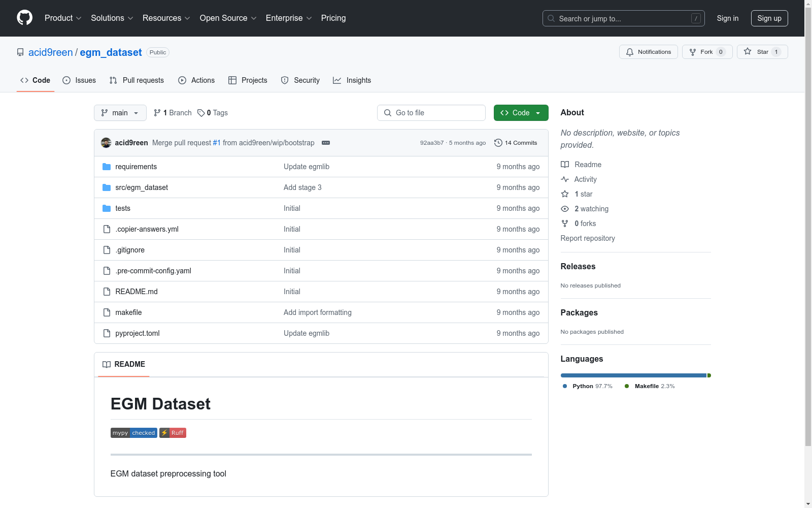This screenshot has height=508, width=812.
Task: Click the book icon next to Readme
Action: [x=565, y=165]
